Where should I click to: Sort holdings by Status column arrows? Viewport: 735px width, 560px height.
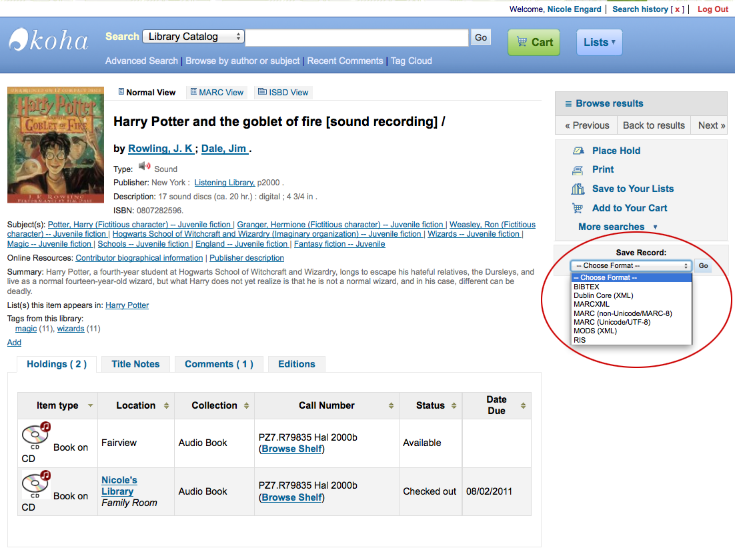tap(454, 406)
